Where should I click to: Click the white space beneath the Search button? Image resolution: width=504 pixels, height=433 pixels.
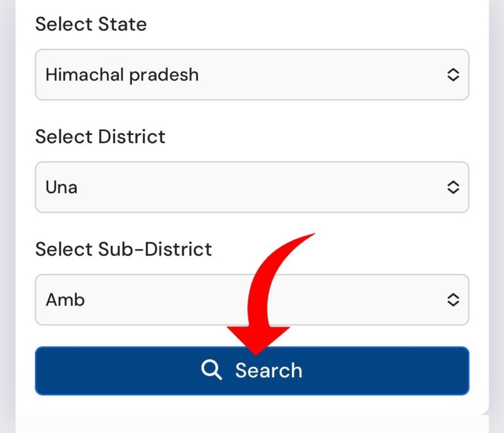coord(252,405)
